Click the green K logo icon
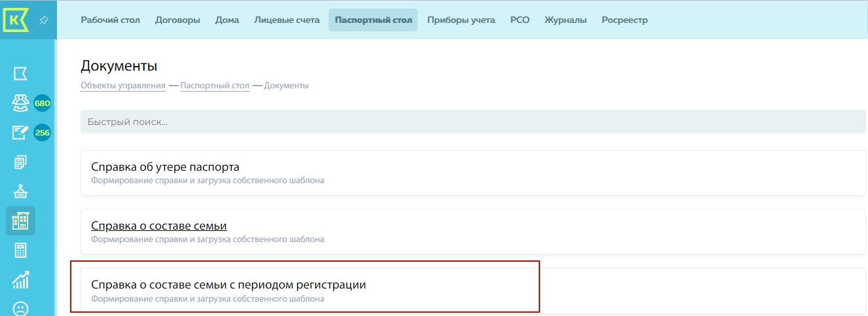Viewport: 868px width, 316px height. coord(16,20)
